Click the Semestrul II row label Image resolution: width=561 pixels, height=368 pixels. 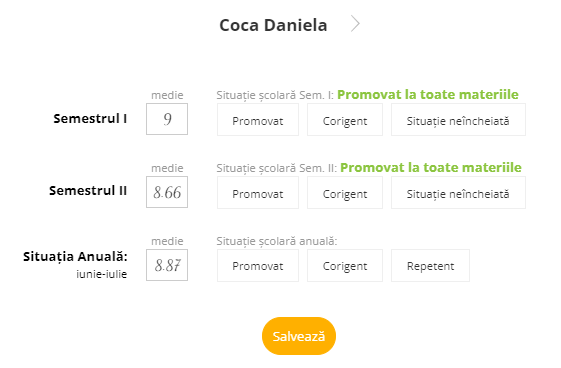[88, 191]
